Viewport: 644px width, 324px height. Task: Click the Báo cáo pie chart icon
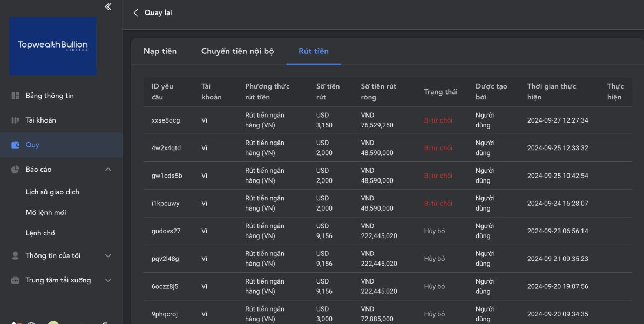click(15, 170)
